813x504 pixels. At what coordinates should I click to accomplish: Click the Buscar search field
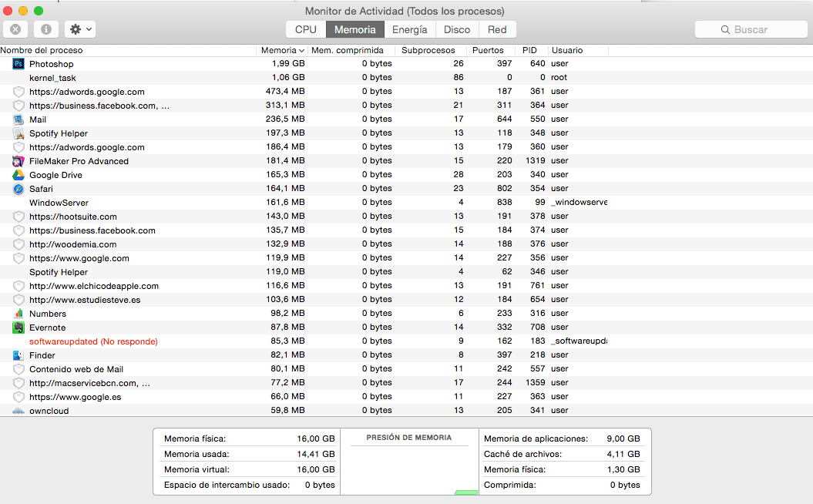click(x=751, y=29)
